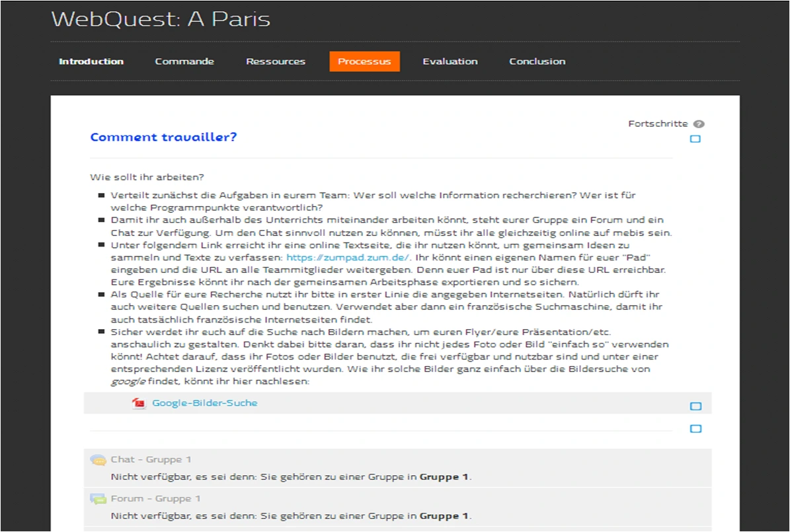Click the PDF icon beside Google-Bilder-Suche
The width and height of the screenshot is (790, 532).
139,403
